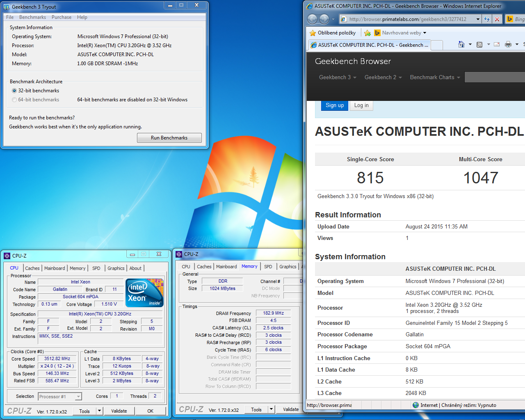Click the Intel Xeon inside logo in CPU-Z

(144, 292)
